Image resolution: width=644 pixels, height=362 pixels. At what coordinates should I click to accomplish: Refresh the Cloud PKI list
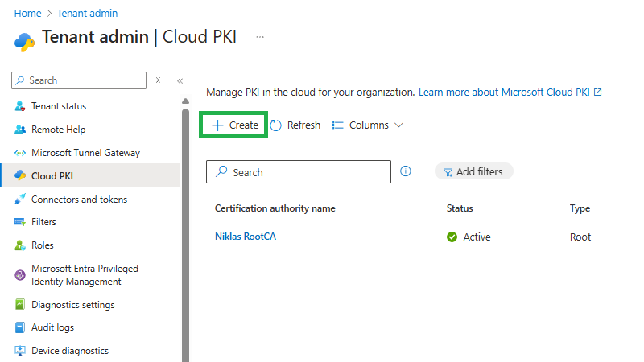tap(295, 125)
